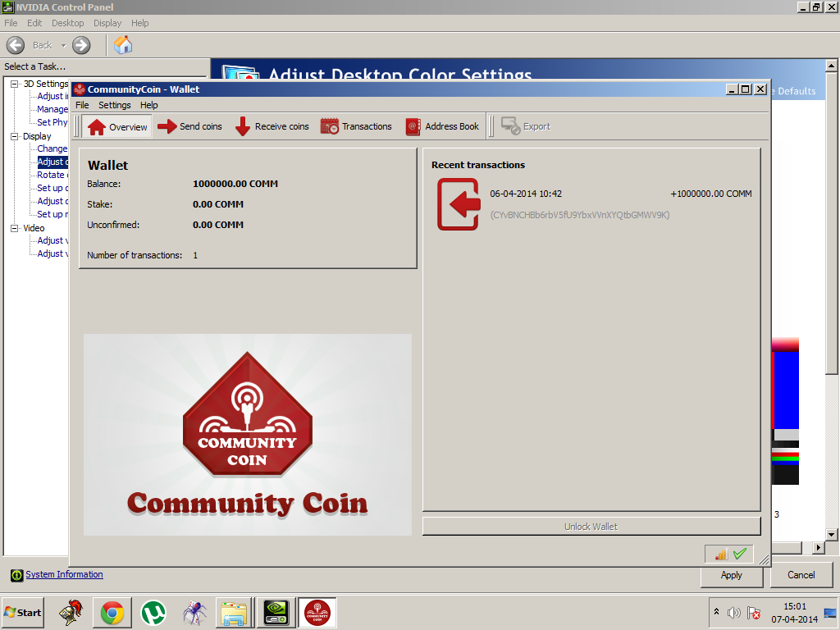Open the NVIDIA Edit menu
Image resolution: width=840 pixels, height=630 pixels.
(34, 23)
